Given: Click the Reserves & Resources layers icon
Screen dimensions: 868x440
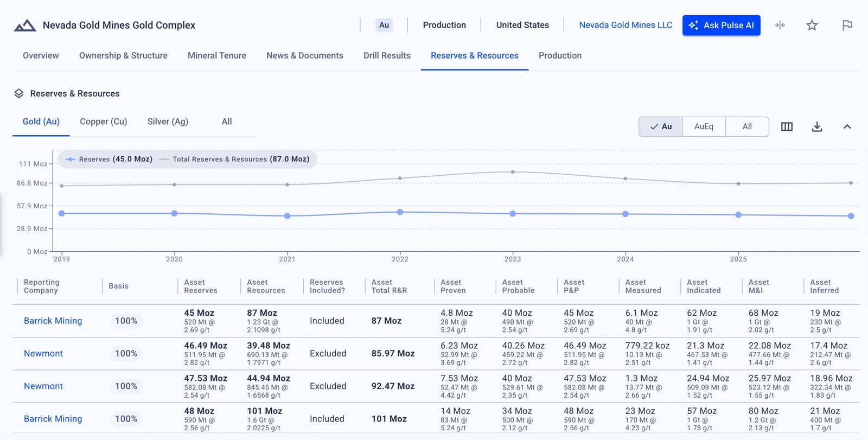Looking at the screenshot, I should pos(19,93).
